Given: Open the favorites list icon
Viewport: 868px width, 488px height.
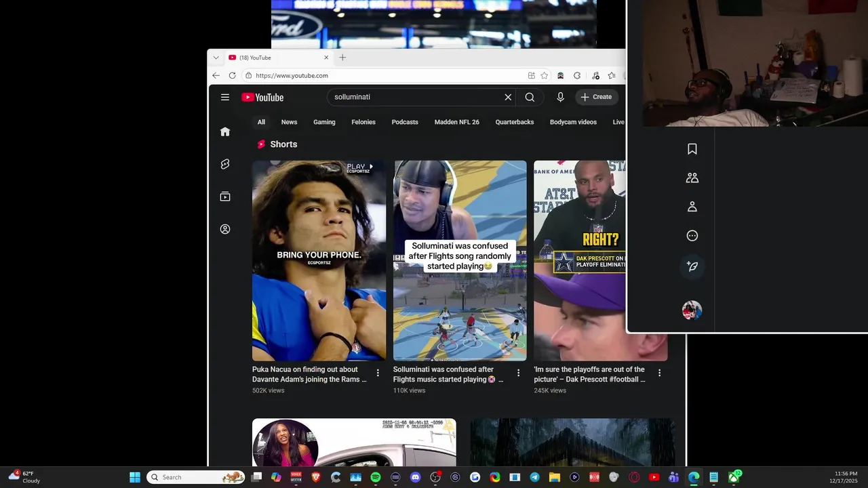Looking at the screenshot, I should (x=612, y=75).
